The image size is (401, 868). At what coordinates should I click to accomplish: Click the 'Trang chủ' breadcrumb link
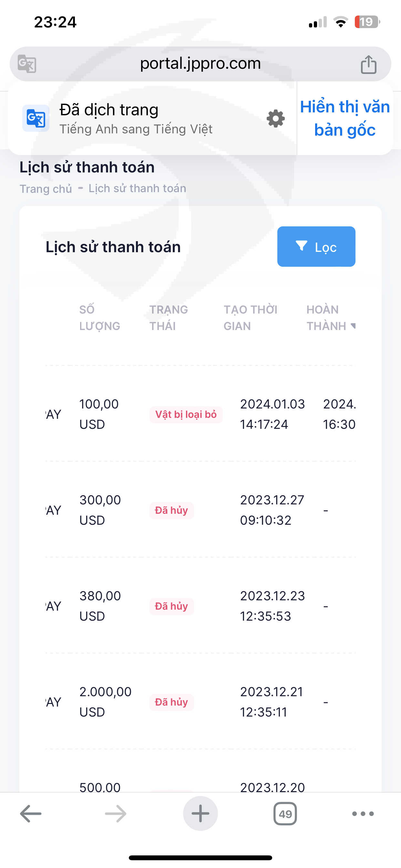point(46,189)
